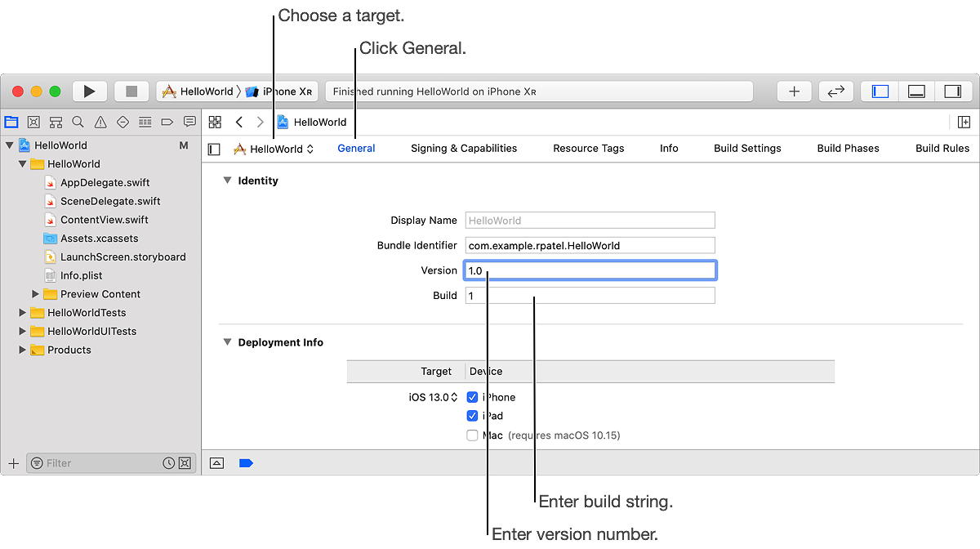Open the HelloWorld target selector
The height and width of the screenshot is (549, 980).
pyautogui.click(x=274, y=150)
